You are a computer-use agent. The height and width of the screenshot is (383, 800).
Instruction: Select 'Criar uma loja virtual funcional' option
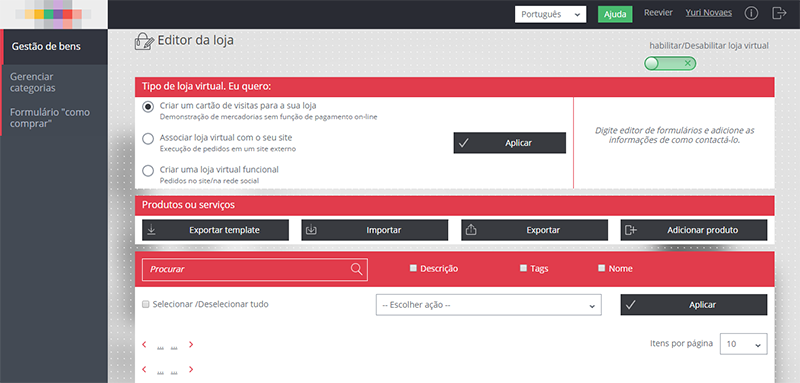[x=148, y=170]
